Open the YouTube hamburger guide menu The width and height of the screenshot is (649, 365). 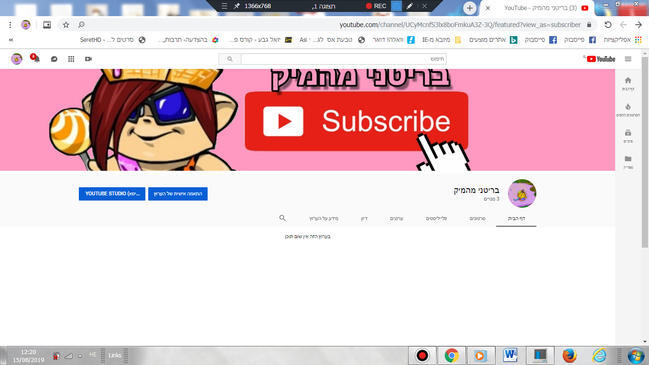[628, 59]
